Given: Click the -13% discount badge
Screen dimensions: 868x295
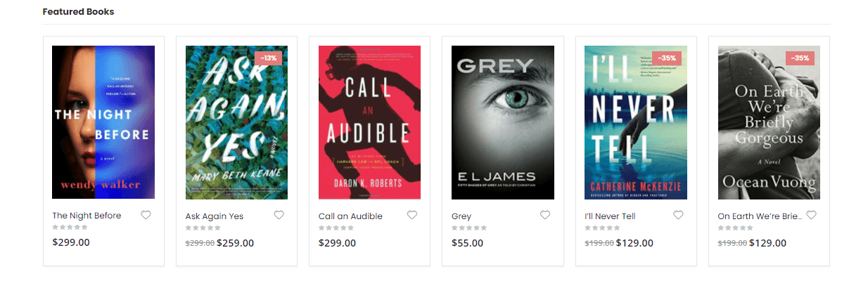Looking at the screenshot, I should pos(268,58).
